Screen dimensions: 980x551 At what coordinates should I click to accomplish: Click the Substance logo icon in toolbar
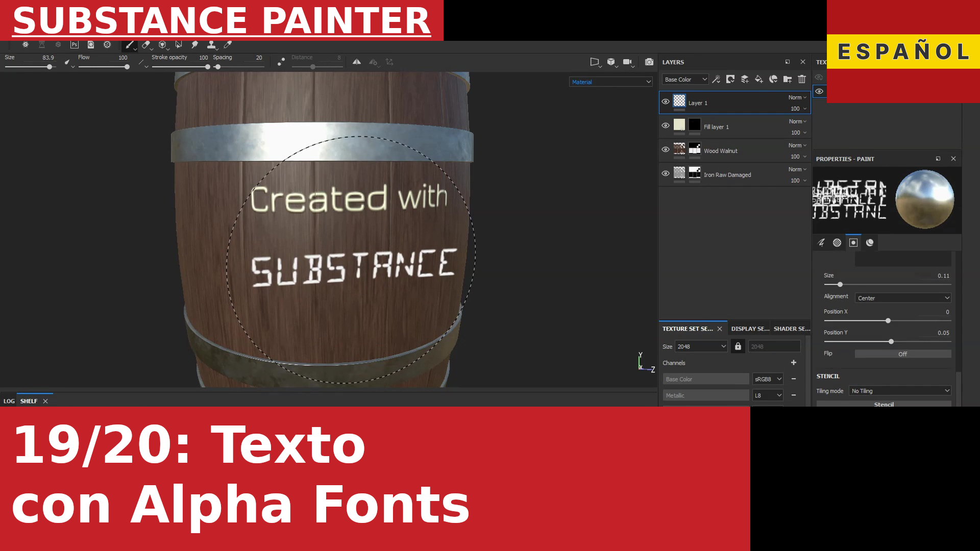coord(26,45)
